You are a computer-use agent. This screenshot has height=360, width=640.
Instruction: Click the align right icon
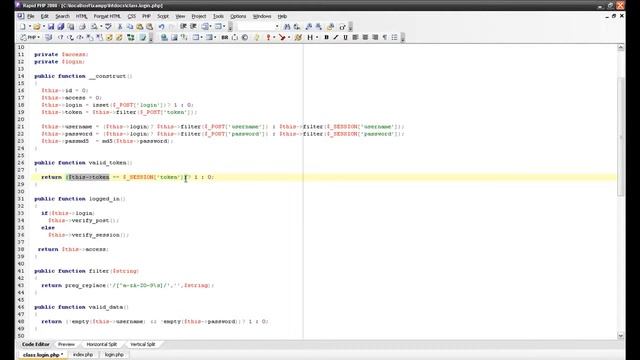click(375, 38)
